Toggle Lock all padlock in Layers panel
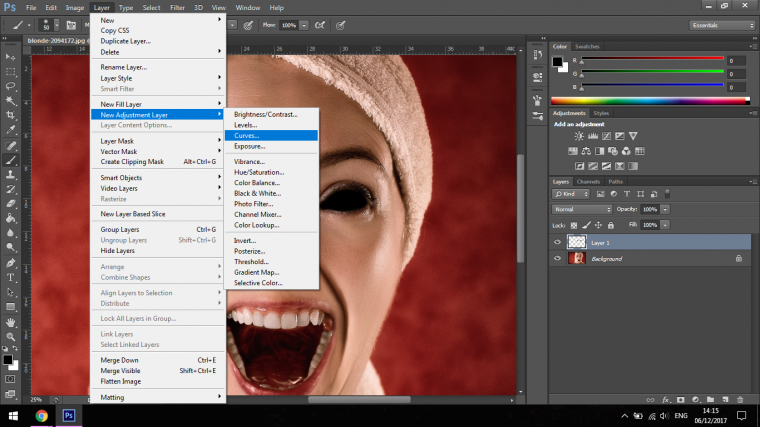The width and height of the screenshot is (760, 427). tap(611, 225)
